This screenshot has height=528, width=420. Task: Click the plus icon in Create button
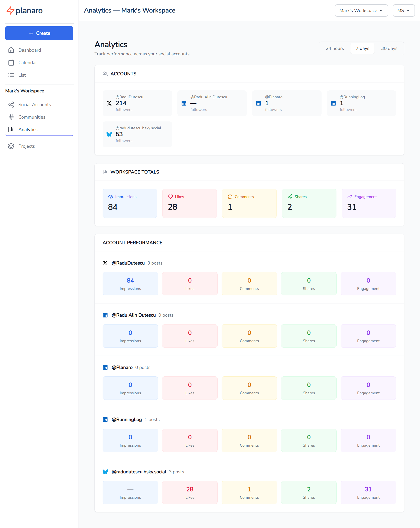click(x=31, y=33)
